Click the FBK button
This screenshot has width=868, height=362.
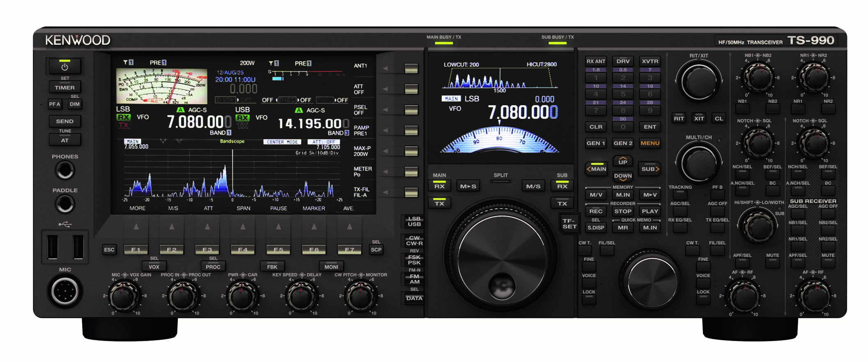pos(272,267)
